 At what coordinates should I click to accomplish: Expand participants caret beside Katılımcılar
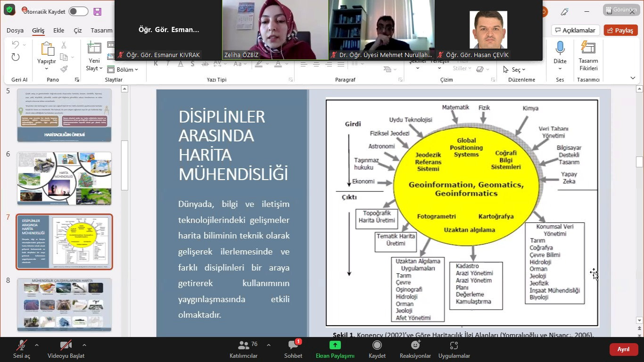[268, 345]
